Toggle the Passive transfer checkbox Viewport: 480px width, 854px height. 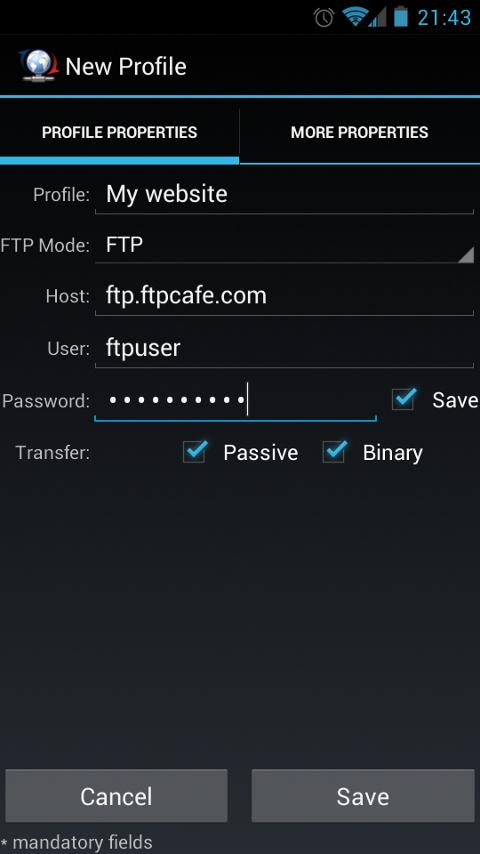(195, 452)
